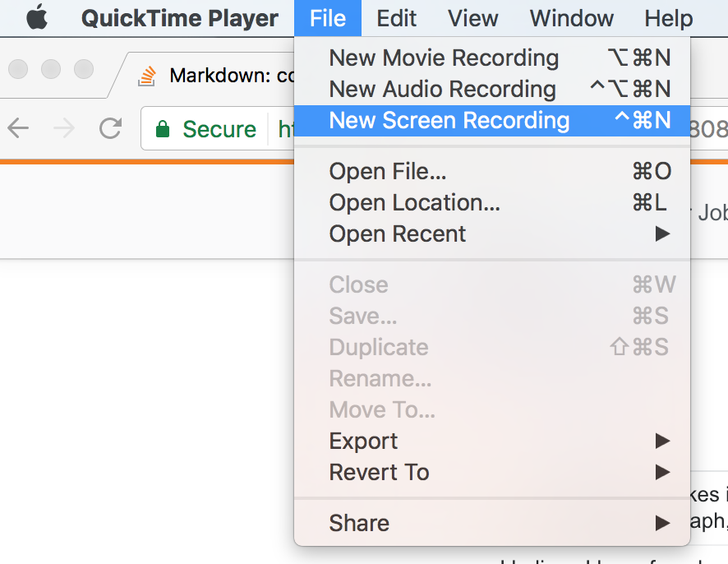
Task: Click the green Secure padlock
Action: 161,128
